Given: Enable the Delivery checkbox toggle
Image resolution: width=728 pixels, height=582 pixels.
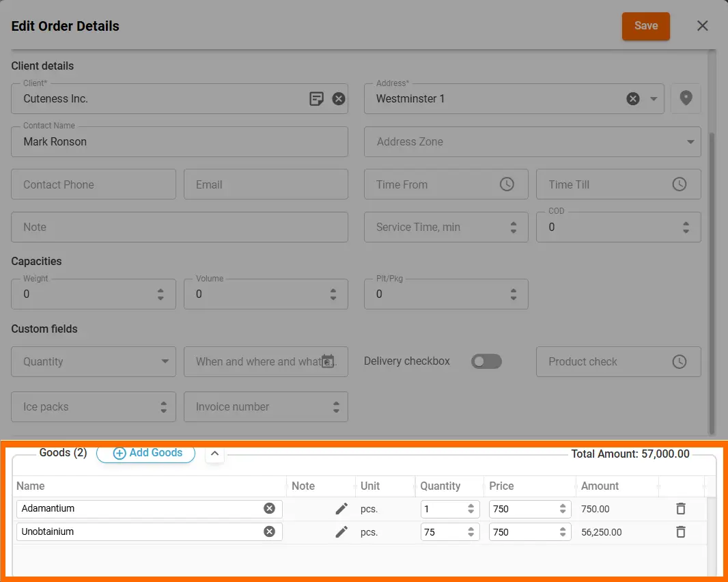Looking at the screenshot, I should 486,361.
